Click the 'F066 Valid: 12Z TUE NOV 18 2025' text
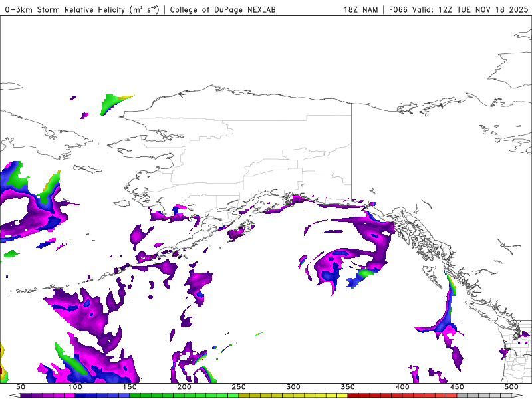The height and width of the screenshot is (399, 532). pyautogui.click(x=458, y=9)
